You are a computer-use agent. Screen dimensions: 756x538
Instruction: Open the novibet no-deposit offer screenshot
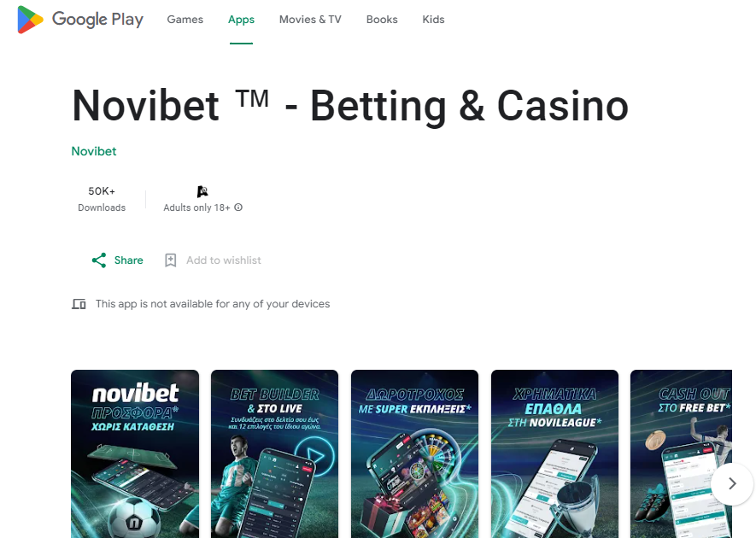135,453
